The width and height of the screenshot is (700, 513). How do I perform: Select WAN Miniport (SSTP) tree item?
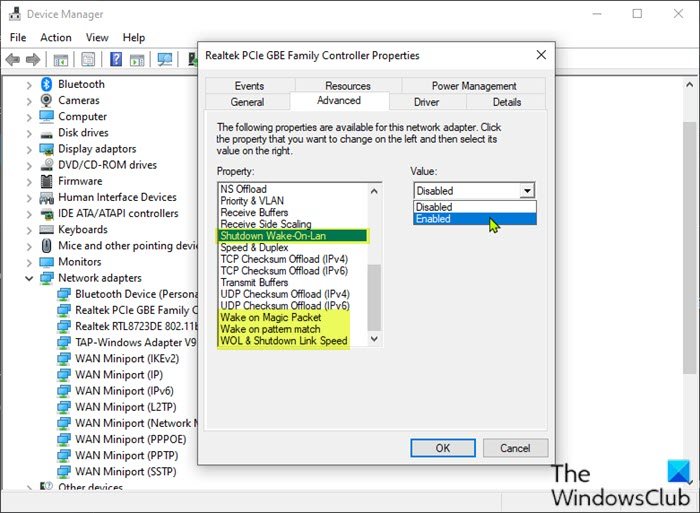pyautogui.click(x=125, y=471)
